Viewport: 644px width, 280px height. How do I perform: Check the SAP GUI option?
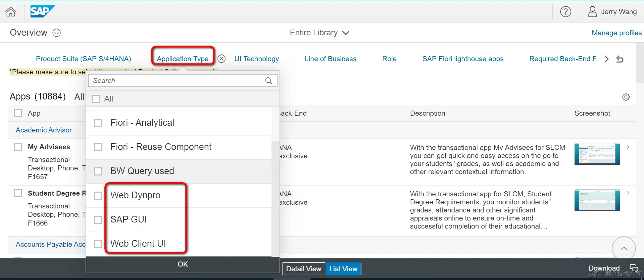pos(98,220)
